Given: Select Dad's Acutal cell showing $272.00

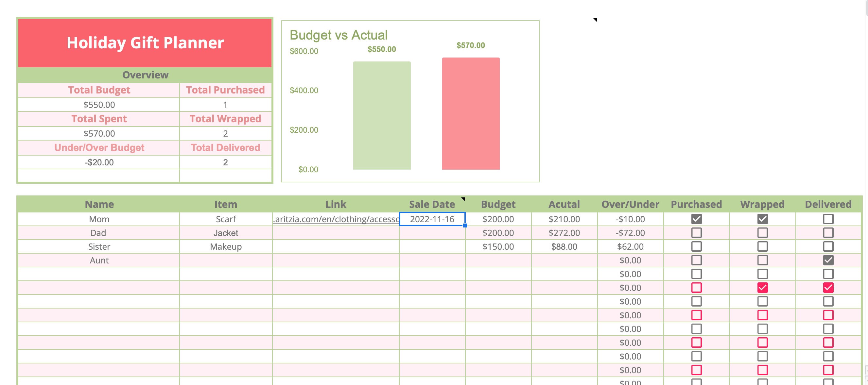Looking at the screenshot, I should 564,232.
